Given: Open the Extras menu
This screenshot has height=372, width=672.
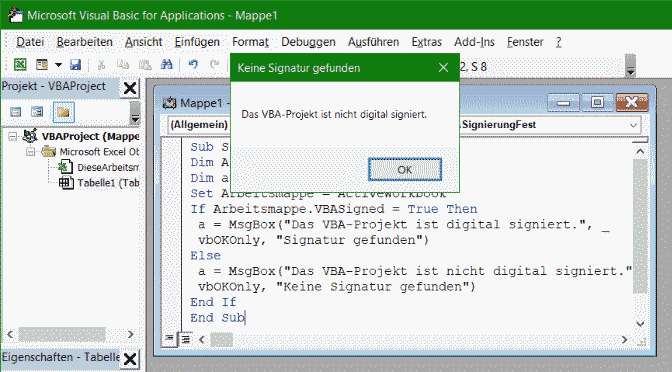Looking at the screenshot, I should tap(426, 42).
